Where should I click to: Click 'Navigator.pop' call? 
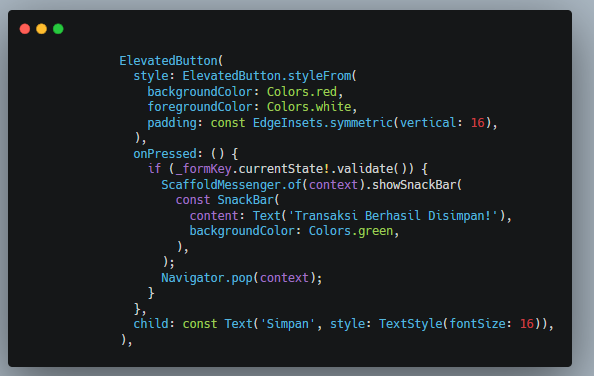click(x=207, y=278)
